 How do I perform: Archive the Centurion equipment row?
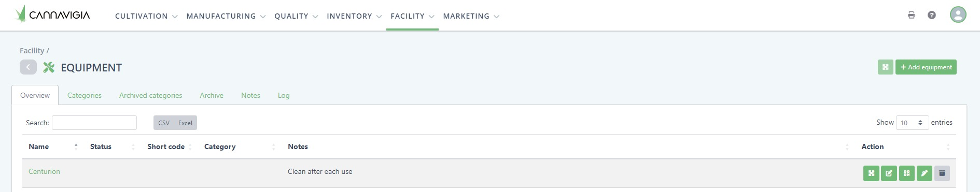point(942,173)
